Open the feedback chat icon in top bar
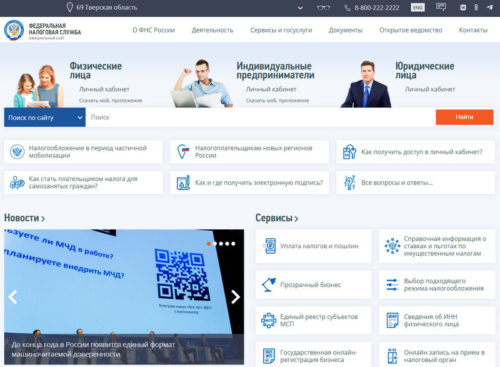Image resolution: width=500 pixels, height=367 pixels. [x=441, y=7]
